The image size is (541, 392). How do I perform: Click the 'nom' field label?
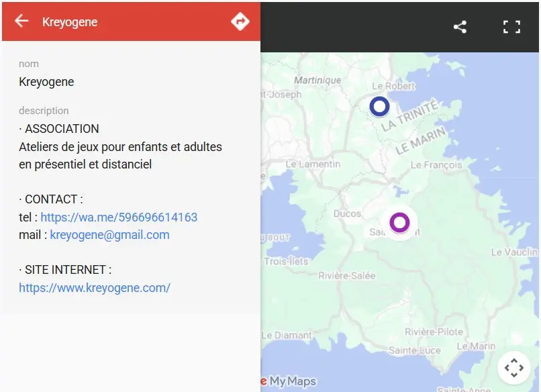pyautogui.click(x=29, y=64)
